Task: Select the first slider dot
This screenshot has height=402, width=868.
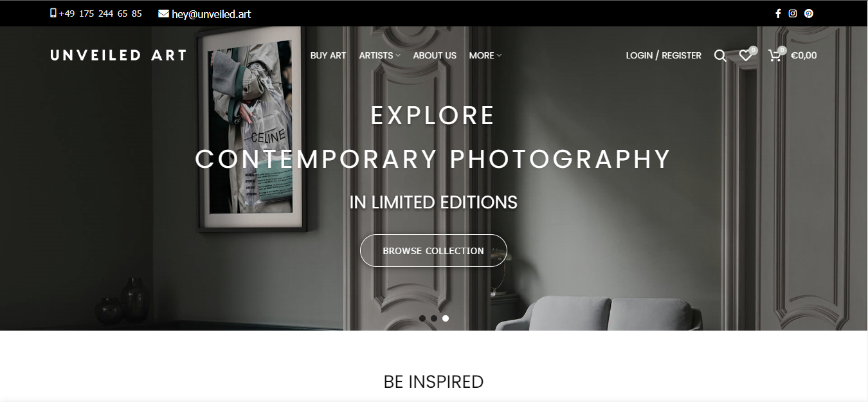Action: point(422,318)
